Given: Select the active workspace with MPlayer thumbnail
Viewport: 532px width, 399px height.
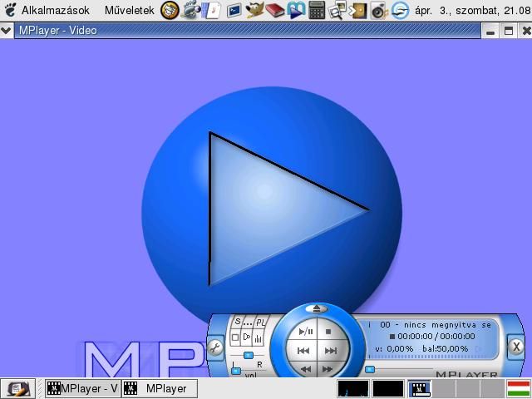Looking at the screenshot, I should pos(419,388).
